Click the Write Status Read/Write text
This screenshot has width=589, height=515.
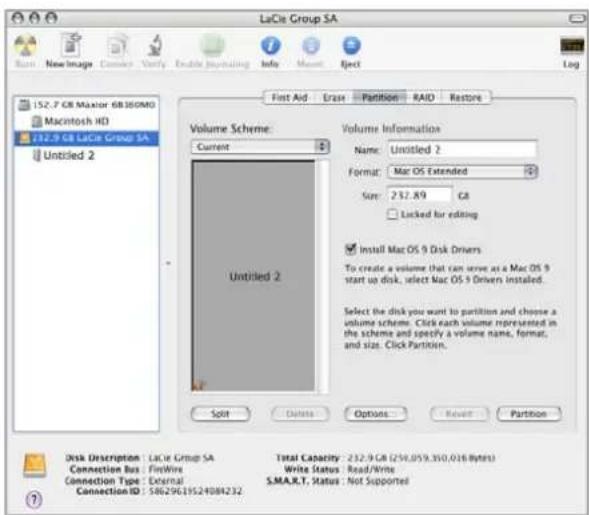click(x=371, y=469)
